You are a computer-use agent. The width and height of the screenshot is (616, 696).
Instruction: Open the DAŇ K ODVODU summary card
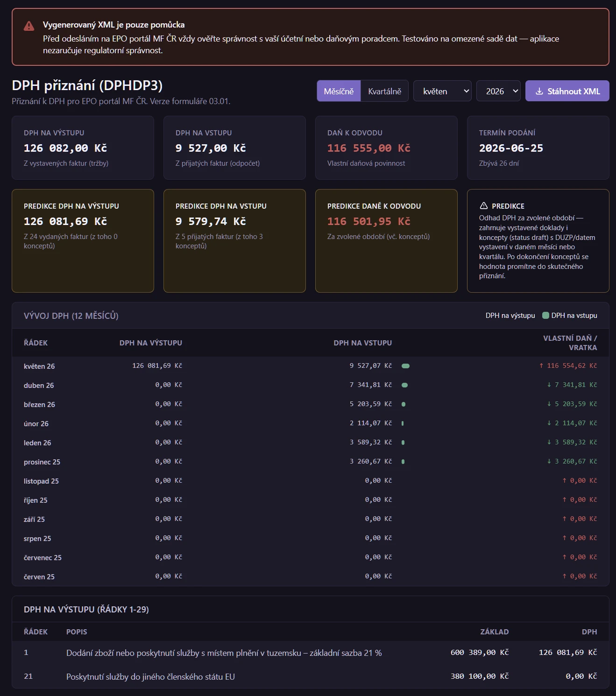[386, 148]
